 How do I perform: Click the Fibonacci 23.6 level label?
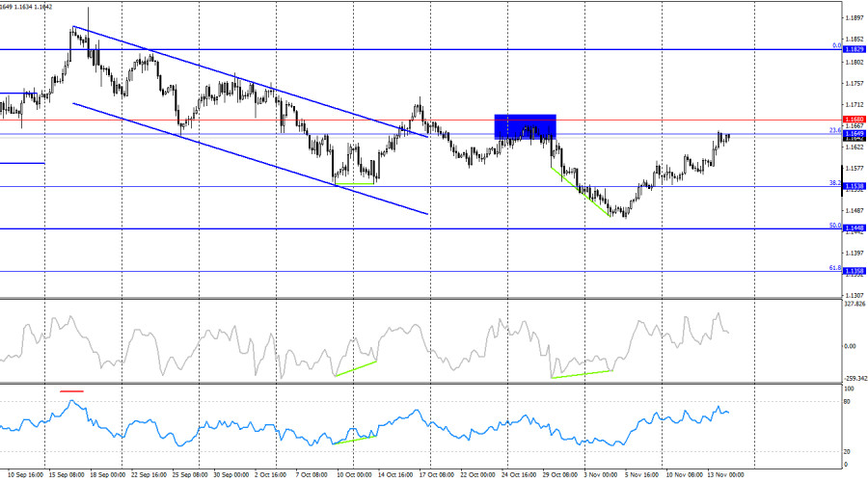pos(835,130)
